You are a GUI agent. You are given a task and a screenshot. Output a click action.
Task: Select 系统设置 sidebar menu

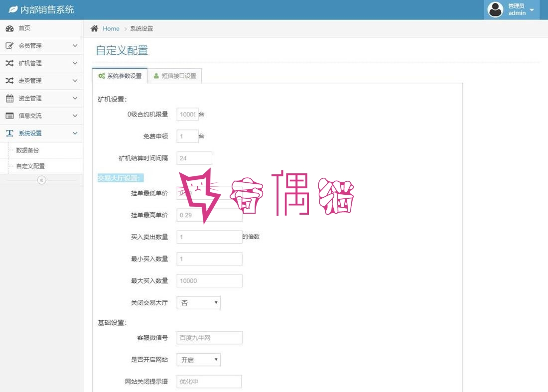tap(41, 133)
